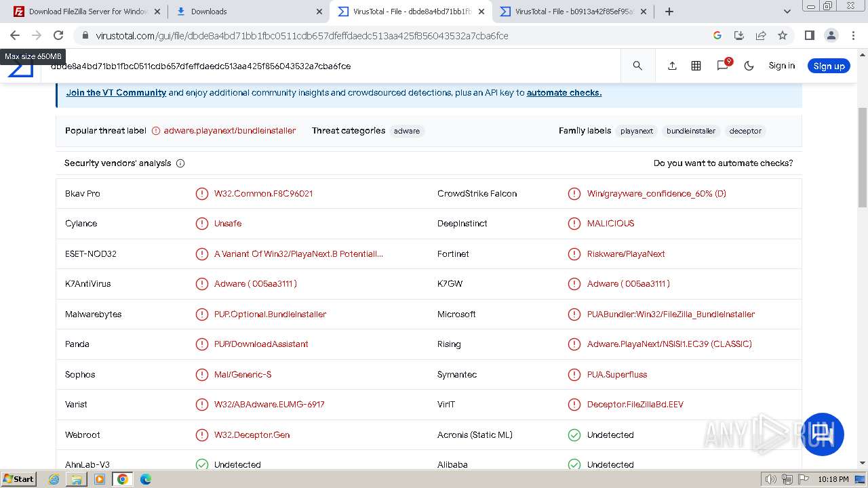868x488 pixels.
Task: Click adware.playanext/bundleinstaller threat label
Action: 229,131
